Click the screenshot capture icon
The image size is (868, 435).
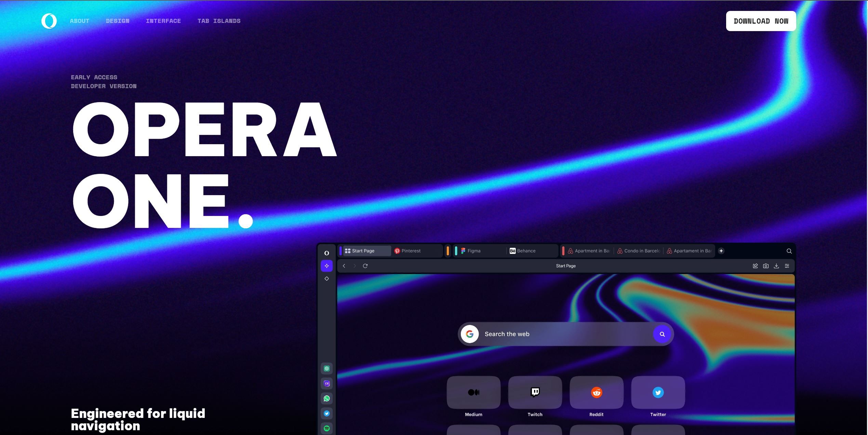(x=766, y=266)
